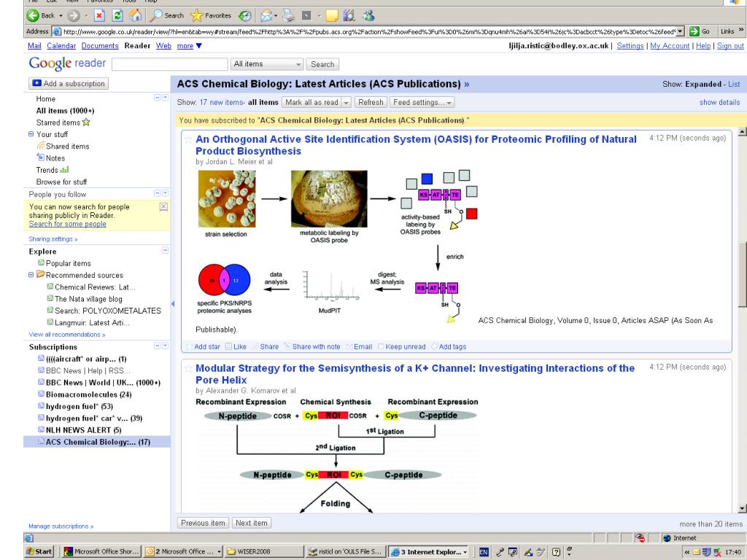The image size is (747, 560).
Task: Click the Mail envelope toolbar icon
Action: [x=266, y=16]
